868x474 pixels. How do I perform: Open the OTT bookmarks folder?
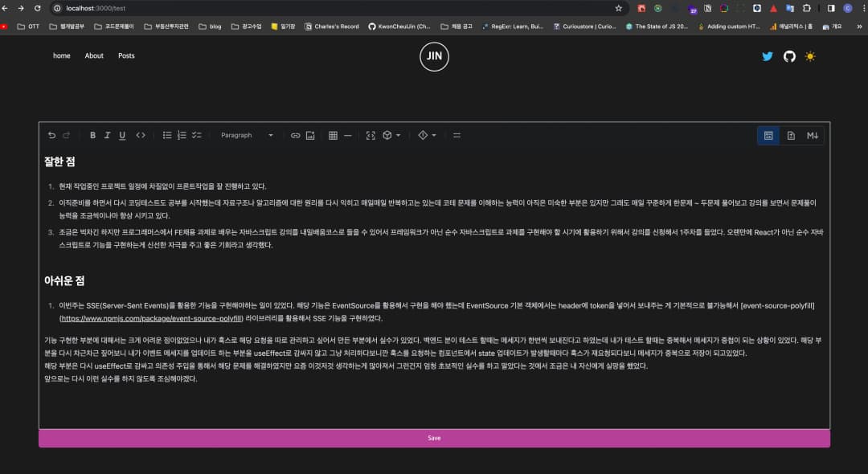[x=28, y=27]
